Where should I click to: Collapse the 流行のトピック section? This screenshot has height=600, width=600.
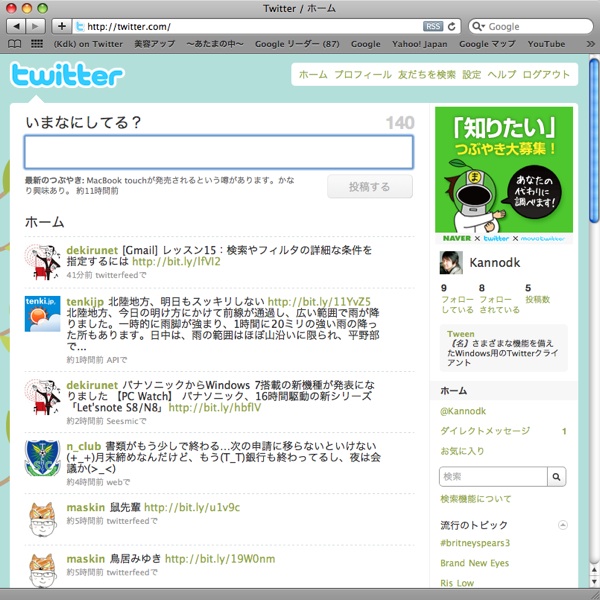562,525
